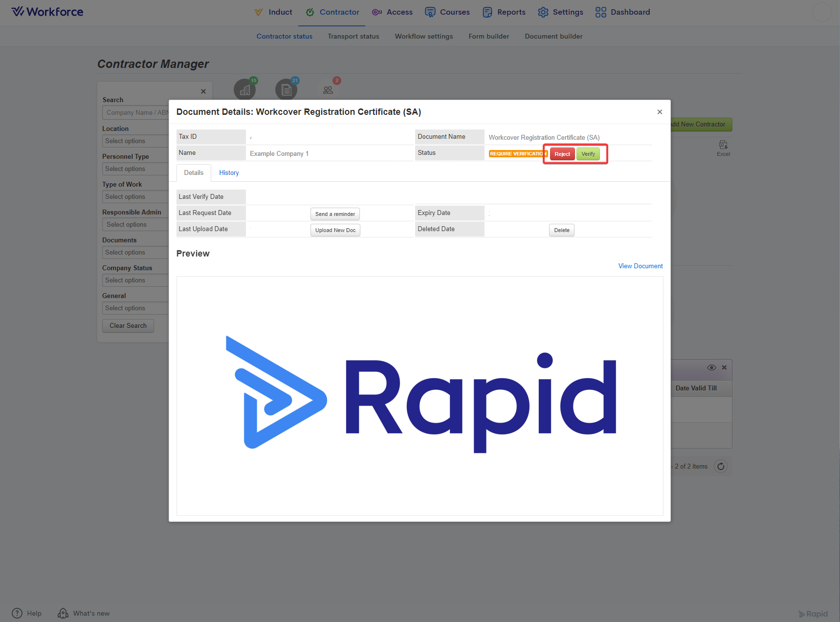
Task: Open the View Document link
Action: [x=641, y=266]
